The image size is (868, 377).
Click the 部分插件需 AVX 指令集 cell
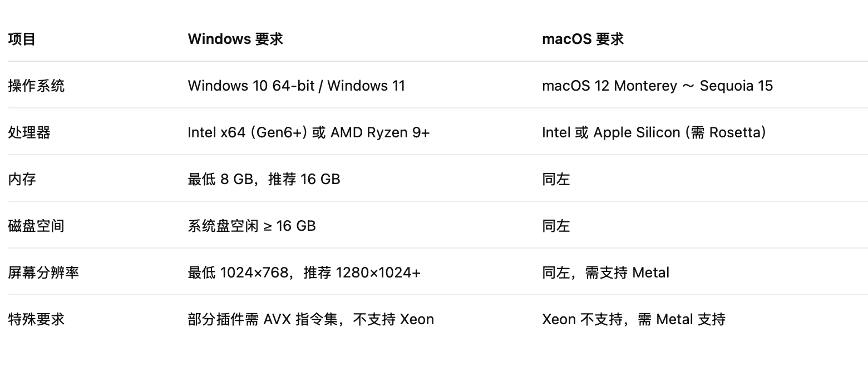pyautogui.click(x=311, y=319)
